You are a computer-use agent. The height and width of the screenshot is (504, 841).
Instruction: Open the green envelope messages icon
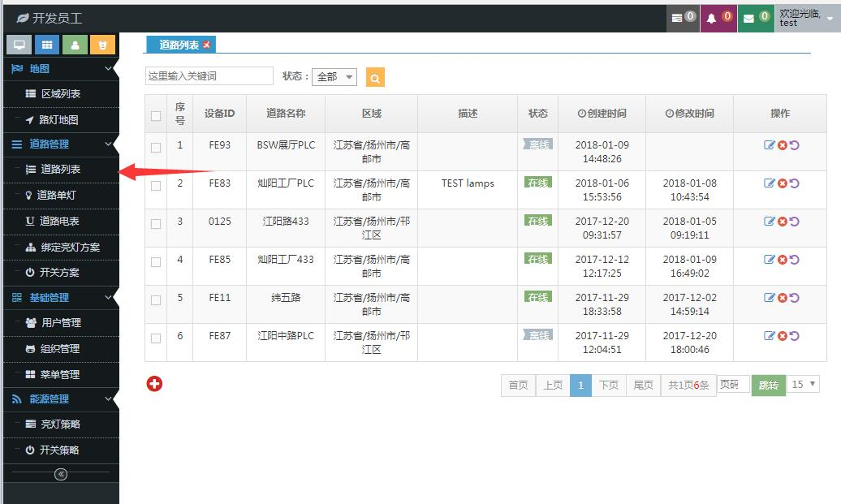[755, 17]
